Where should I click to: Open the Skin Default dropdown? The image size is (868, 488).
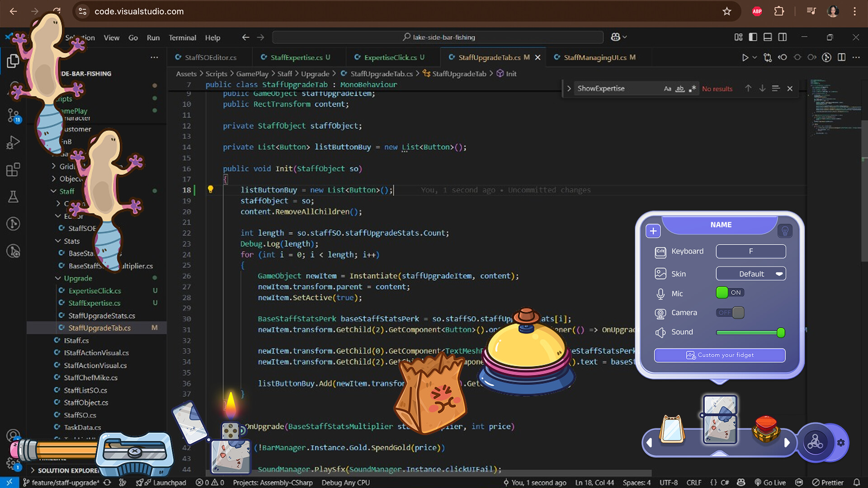[750, 274]
